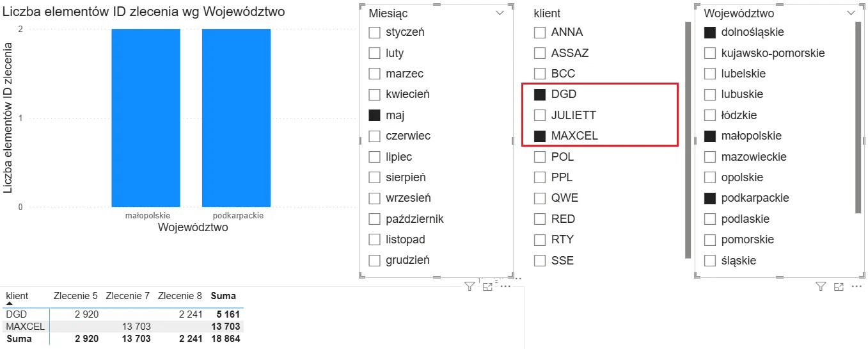Click the filter icon below the Miesiąc slicer
Viewport: 868px width, 349px height.
[x=470, y=287]
